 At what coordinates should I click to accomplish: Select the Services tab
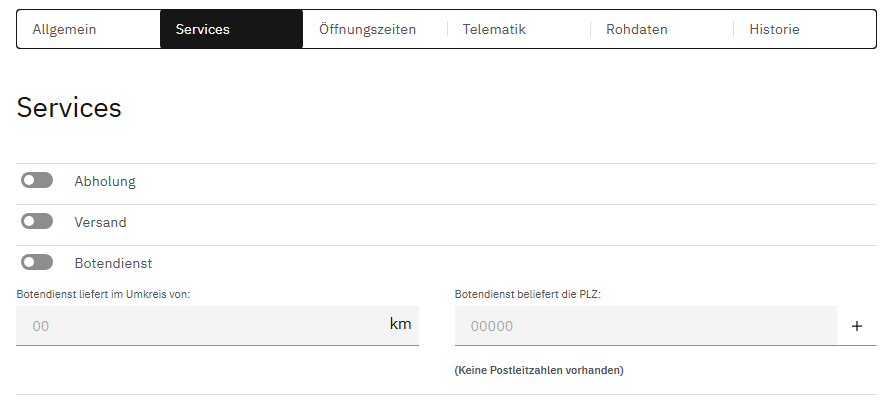tap(203, 29)
